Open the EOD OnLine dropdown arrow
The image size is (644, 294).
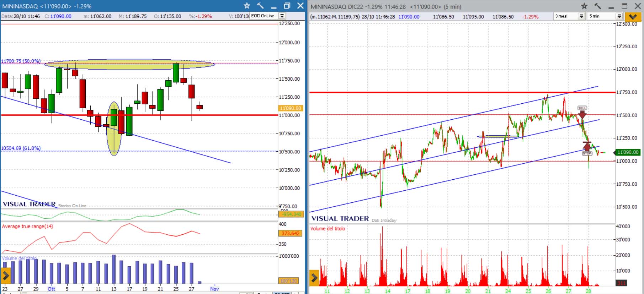(282, 16)
